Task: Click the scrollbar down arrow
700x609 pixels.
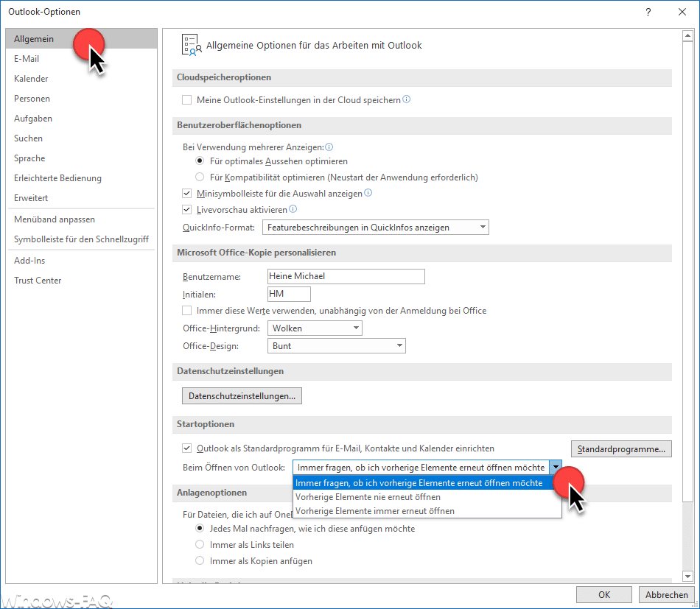Action: 688,577
